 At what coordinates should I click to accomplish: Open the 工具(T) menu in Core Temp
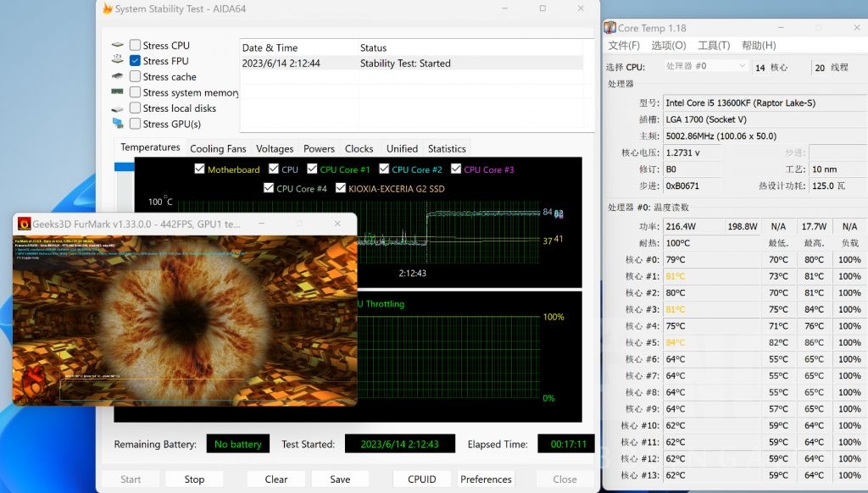[x=714, y=46]
